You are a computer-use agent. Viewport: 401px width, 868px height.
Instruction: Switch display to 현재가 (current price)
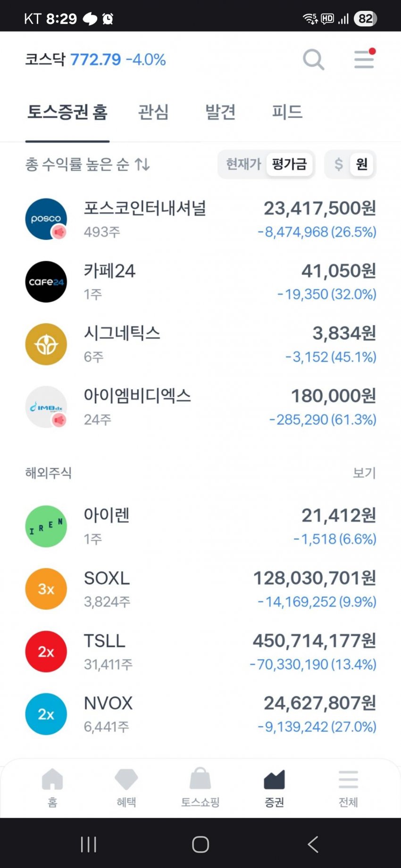[243, 164]
